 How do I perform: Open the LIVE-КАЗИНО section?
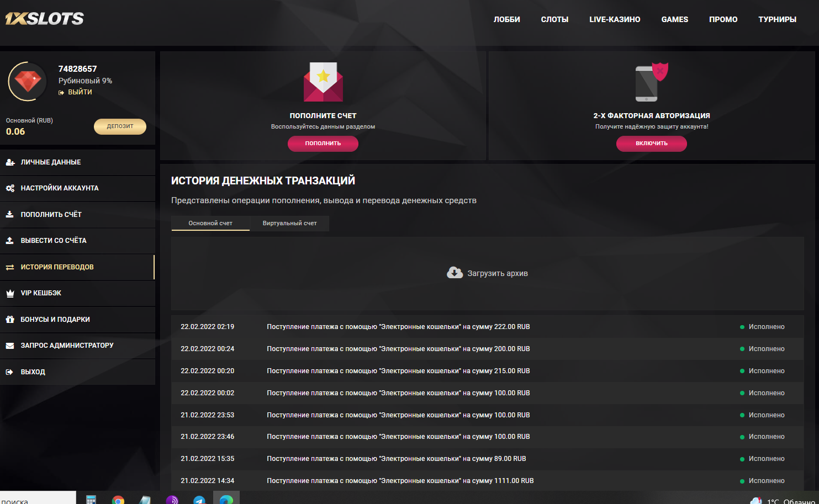[x=615, y=19]
